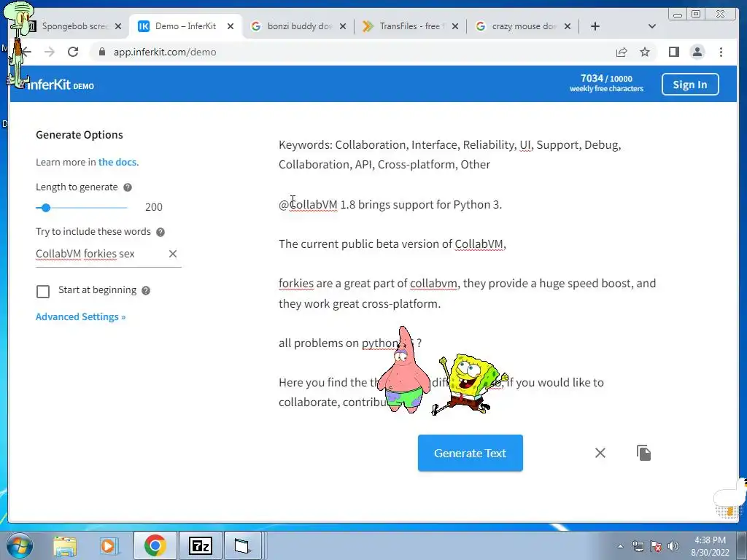Open the share page icon in address bar
747x560 pixels.
pos(622,52)
